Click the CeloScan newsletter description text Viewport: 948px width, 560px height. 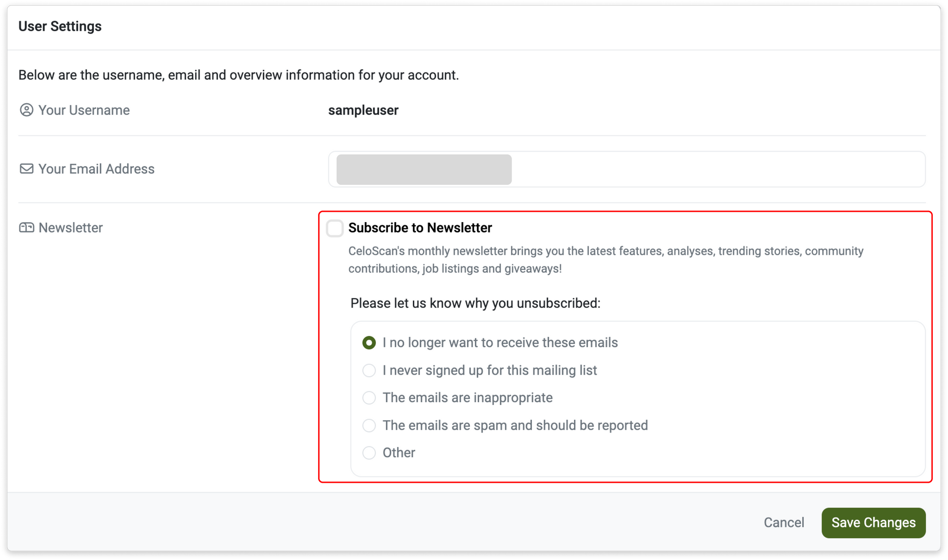[606, 260]
